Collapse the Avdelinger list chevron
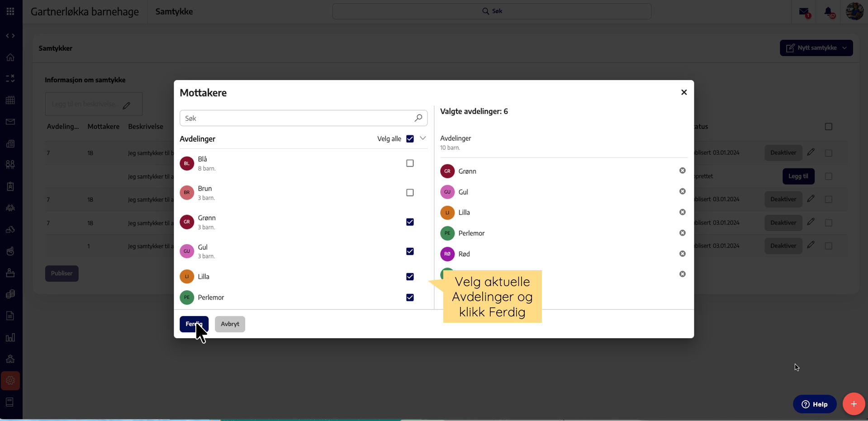This screenshot has height=421, width=868. [423, 139]
